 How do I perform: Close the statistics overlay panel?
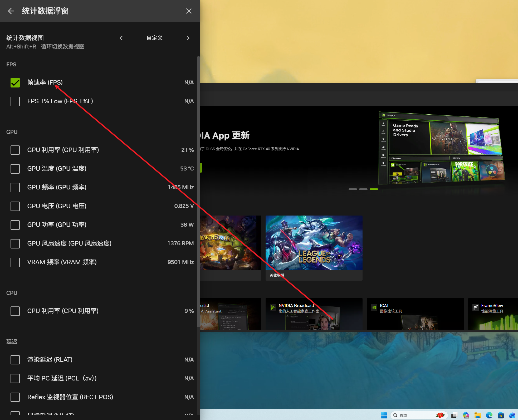[x=189, y=11]
